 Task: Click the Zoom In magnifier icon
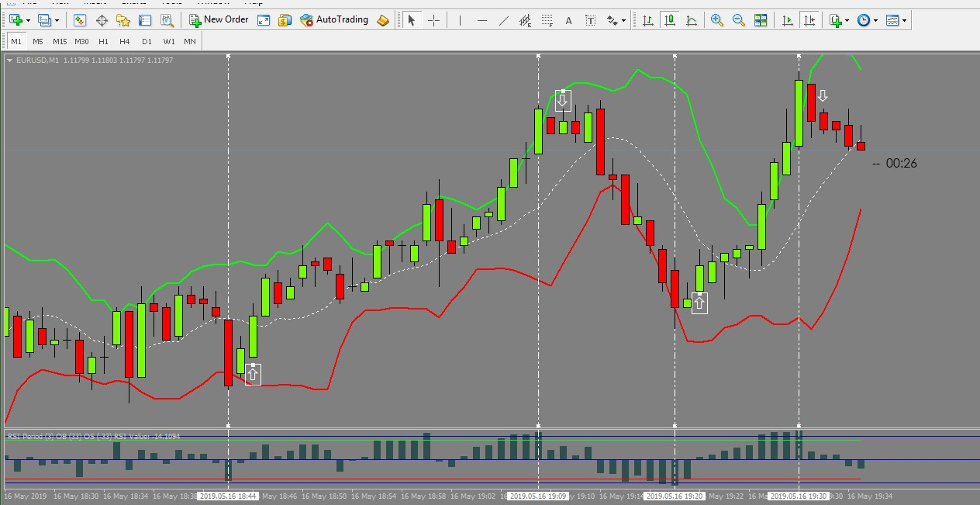click(717, 20)
